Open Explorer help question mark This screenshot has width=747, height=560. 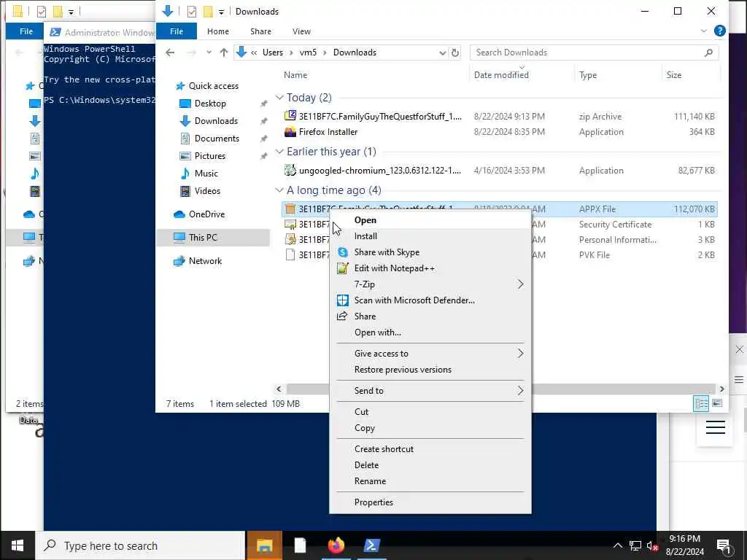click(x=719, y=31)
